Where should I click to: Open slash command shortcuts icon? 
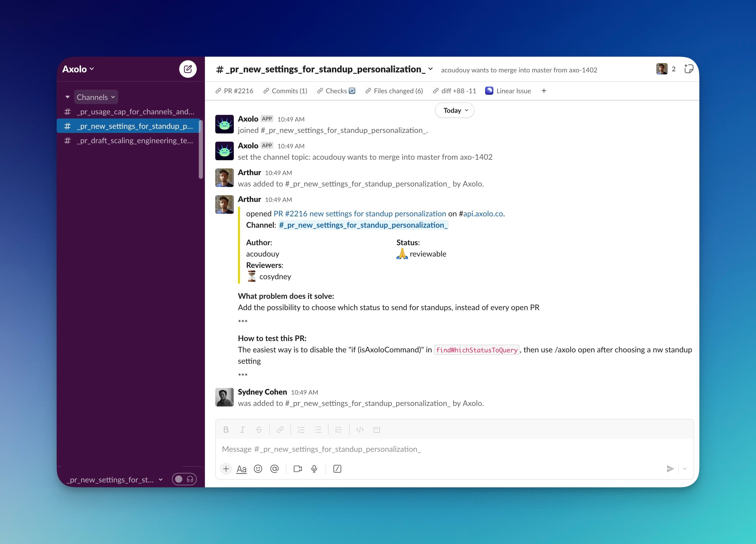[x=337, y=469]
